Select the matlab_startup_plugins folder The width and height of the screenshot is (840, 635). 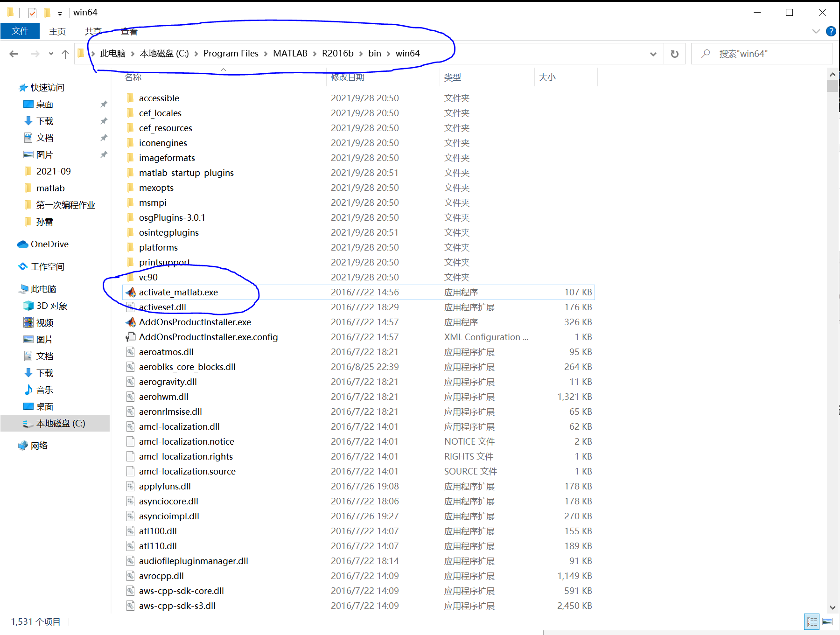pos(186,173)
